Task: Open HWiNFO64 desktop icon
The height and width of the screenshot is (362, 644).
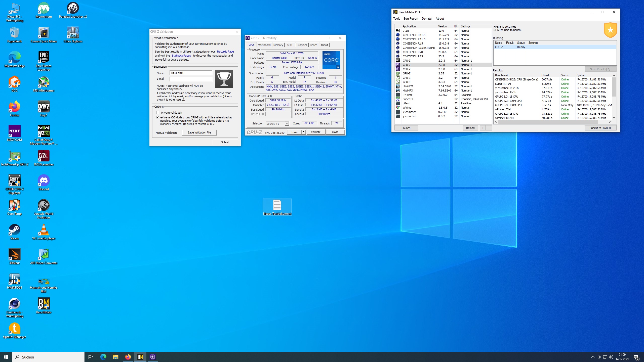Action: point(14,281)
